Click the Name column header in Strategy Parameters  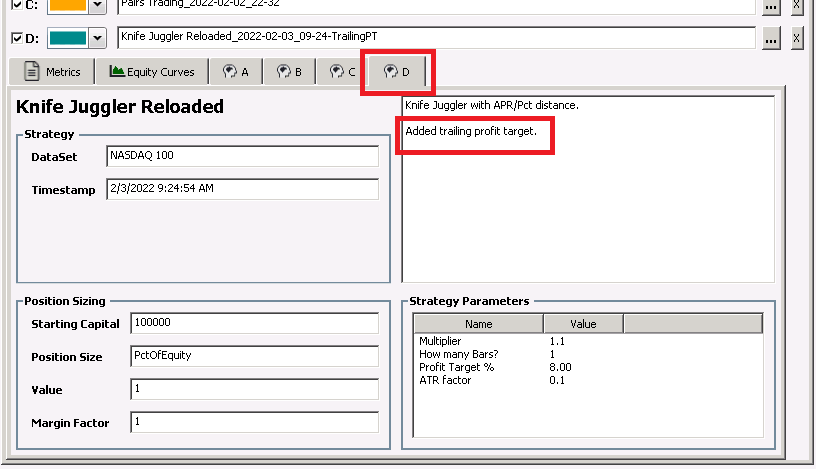pos(478,324)
